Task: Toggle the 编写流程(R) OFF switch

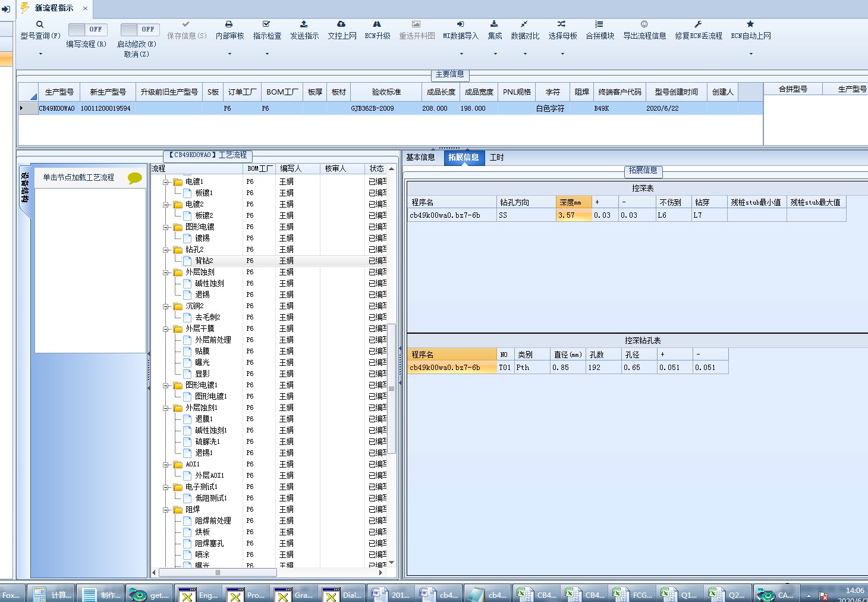Action: [x=87, y=29]
